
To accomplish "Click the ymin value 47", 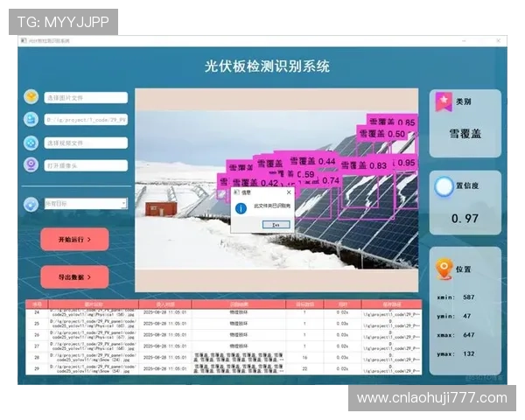I will (x=467, y=316).
